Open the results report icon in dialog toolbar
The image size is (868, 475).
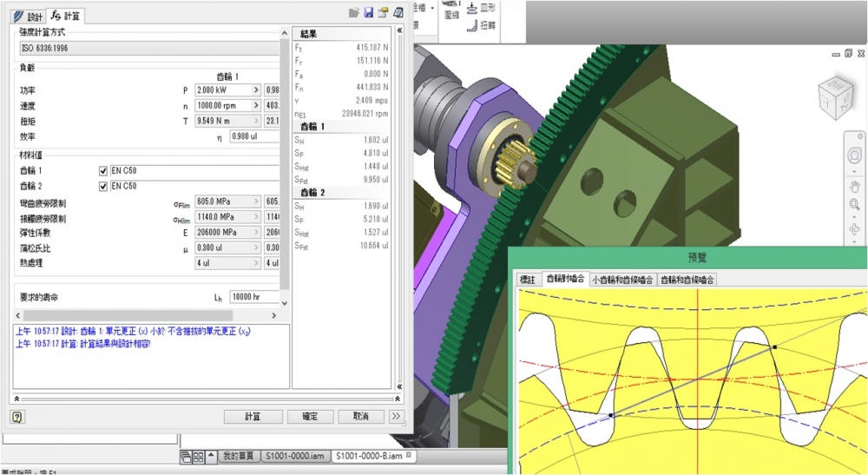[x=398, y=12]
